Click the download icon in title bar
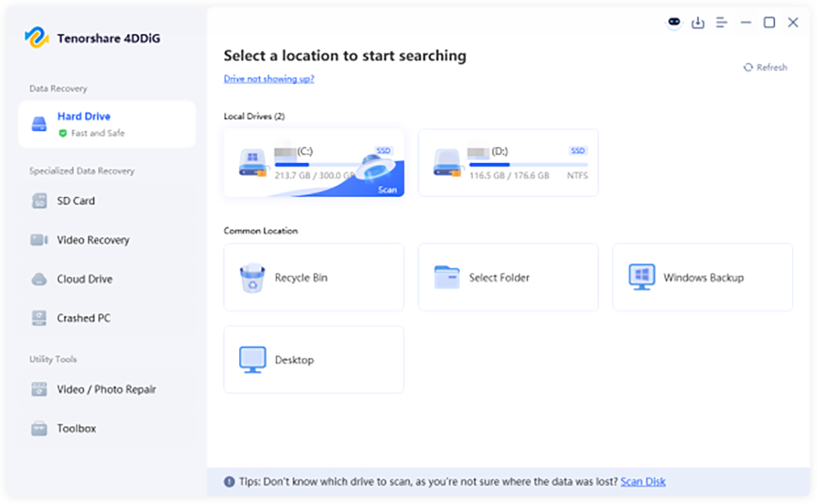Screen dimensions: 817x504 click(698, 23)
